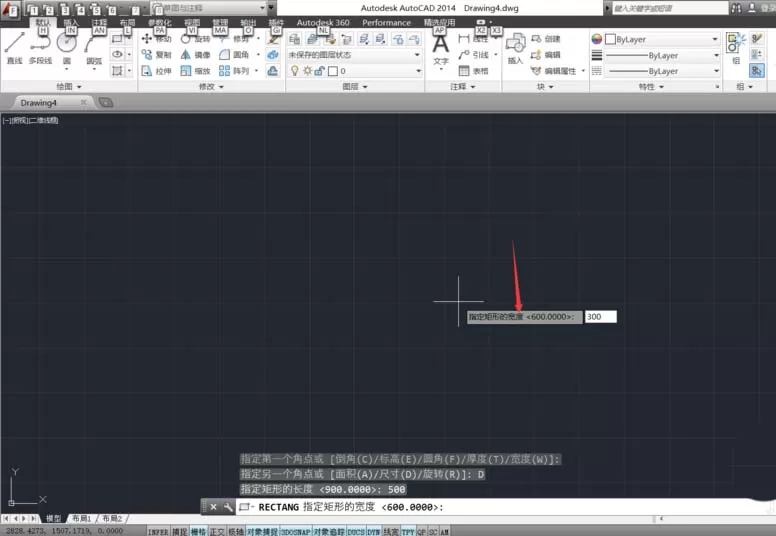This screenshot has height=536, width=776.
Task: Click Edit block (编辑)
Action: [545, 54]
